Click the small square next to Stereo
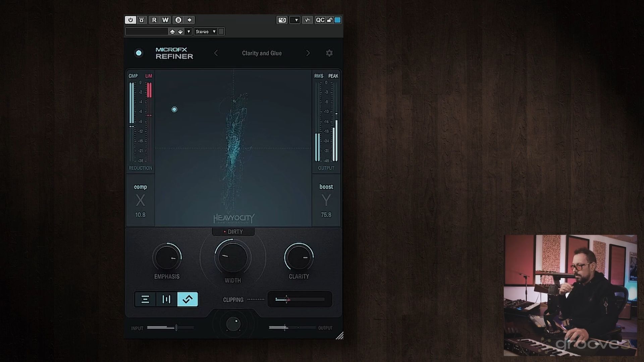Viewport: 644px width, 362px height. [x=221, y=32]
